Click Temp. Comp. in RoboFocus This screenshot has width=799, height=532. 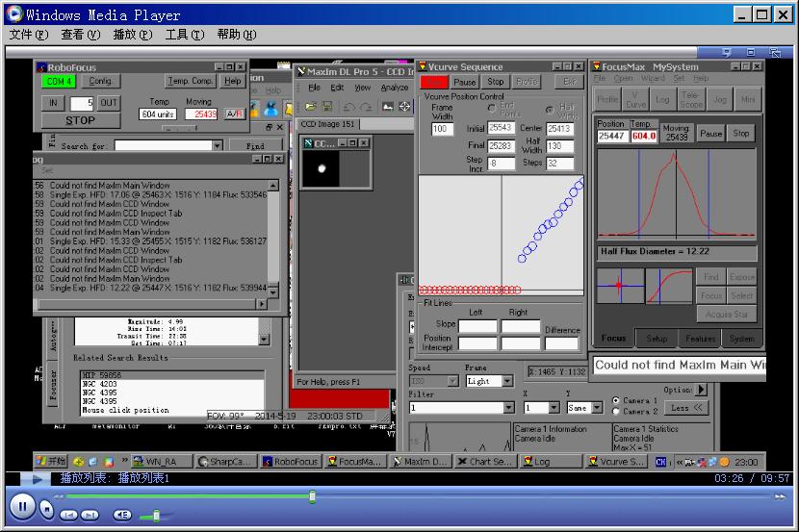click(x=190, y=81)
